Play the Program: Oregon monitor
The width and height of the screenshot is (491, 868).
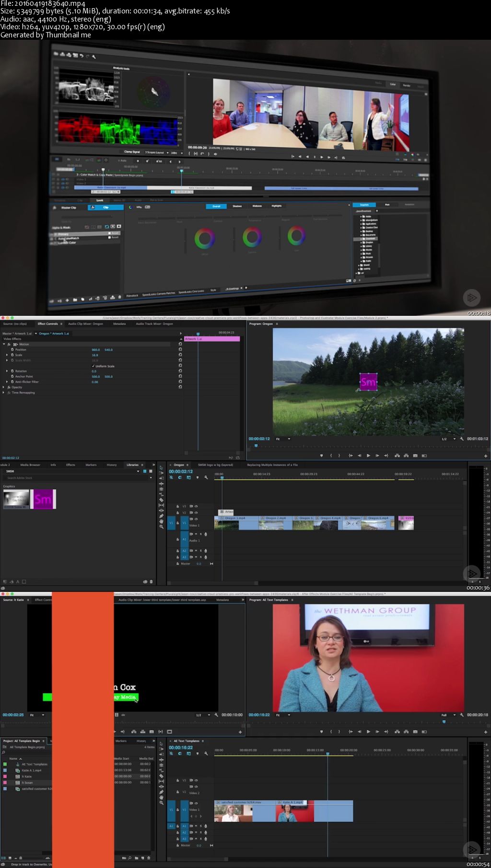click(368, 456)
